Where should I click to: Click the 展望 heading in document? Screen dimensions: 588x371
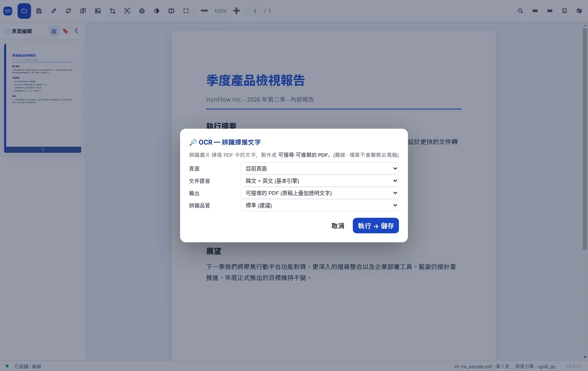(x=214, y=251)
